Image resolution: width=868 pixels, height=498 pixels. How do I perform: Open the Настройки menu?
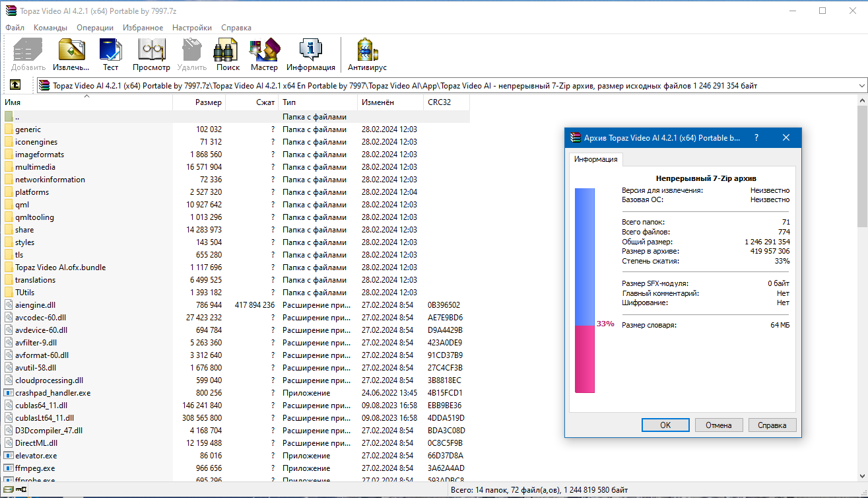tap(192, 28)
